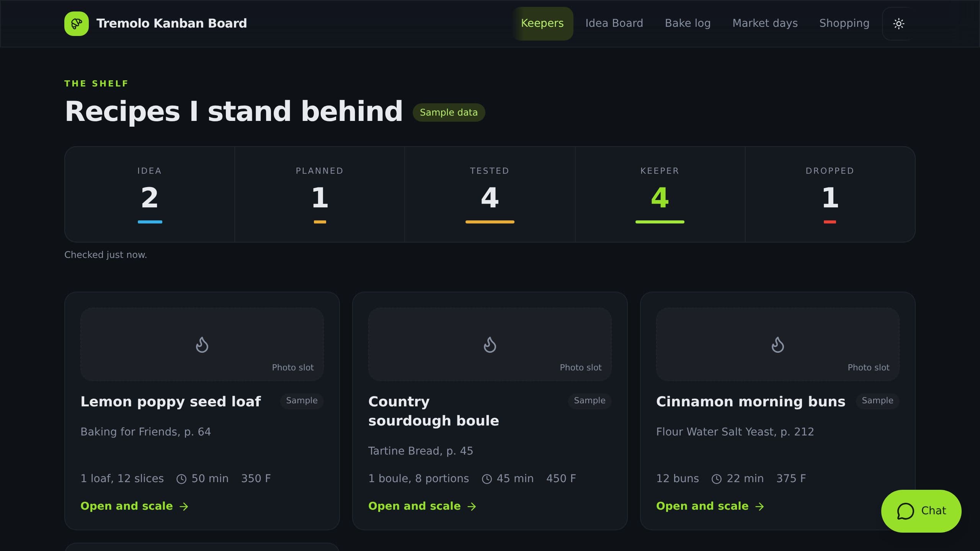Open and scale Lemon poppy seed loaf
Image resolution: width=980 pixels, height=551 pixels.
point(135,506)
